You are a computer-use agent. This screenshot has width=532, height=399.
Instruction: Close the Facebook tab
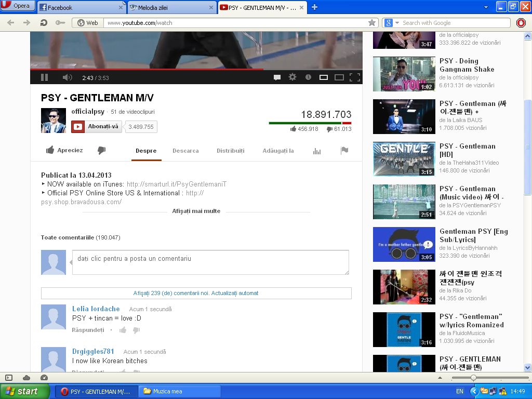121,7
